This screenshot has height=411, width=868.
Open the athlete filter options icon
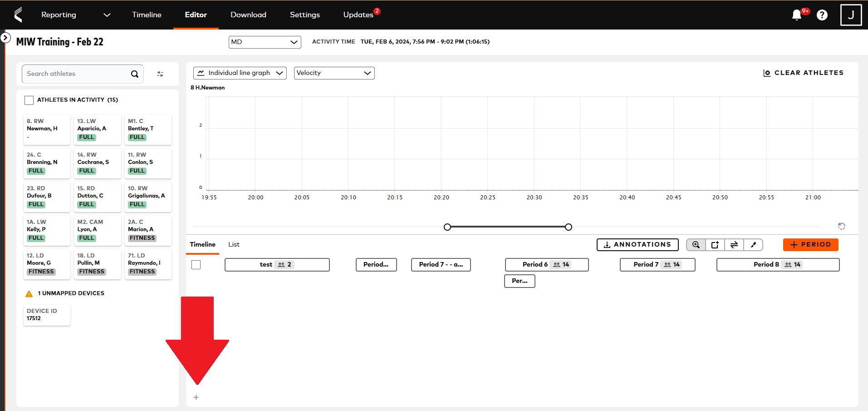[x=160, y=74]
